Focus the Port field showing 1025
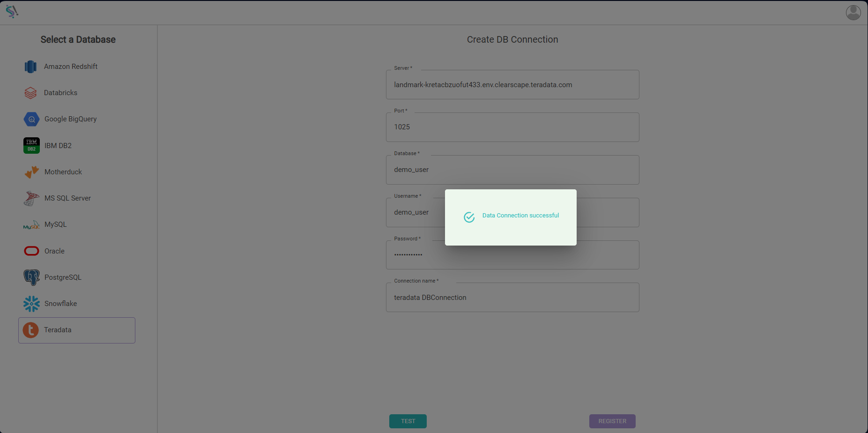 point(512,127)
